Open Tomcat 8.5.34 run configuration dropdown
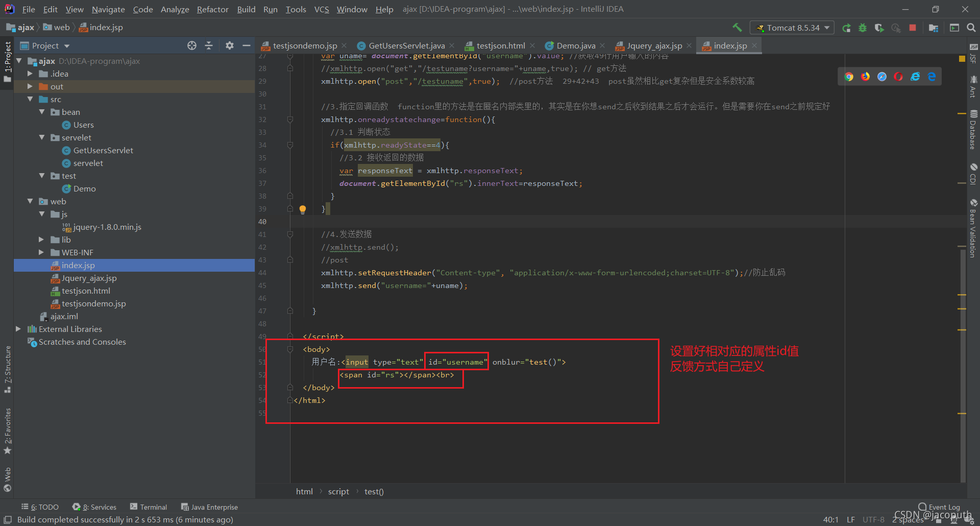This screenshot has width=980, height=526. (792, 28)
